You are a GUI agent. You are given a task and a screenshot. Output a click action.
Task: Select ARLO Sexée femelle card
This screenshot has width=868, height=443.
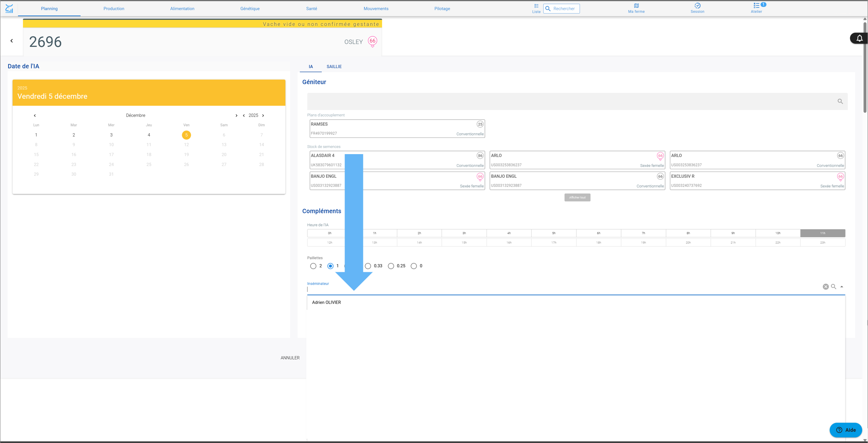point(577,160)
